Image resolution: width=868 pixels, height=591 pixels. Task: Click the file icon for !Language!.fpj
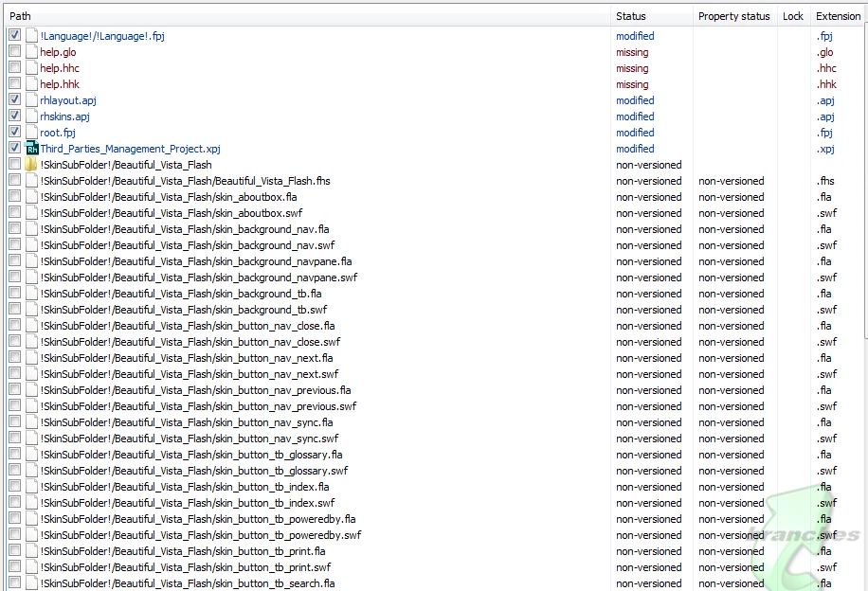point(31,36)
